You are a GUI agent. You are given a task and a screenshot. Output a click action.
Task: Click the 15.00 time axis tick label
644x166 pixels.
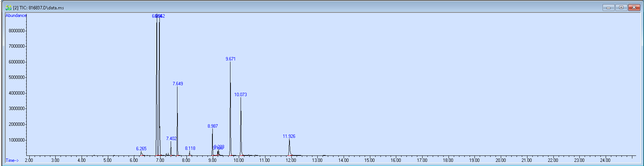[370, 160]
